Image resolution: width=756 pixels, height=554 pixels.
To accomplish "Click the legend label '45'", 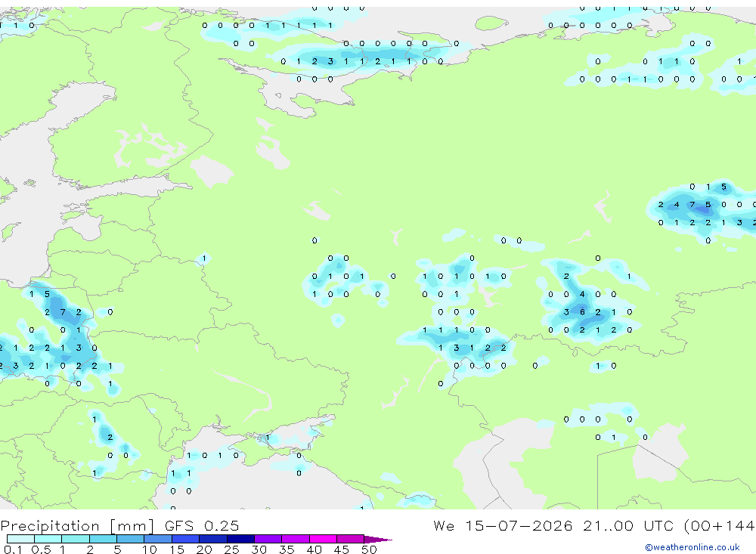I will coord(342,549).
